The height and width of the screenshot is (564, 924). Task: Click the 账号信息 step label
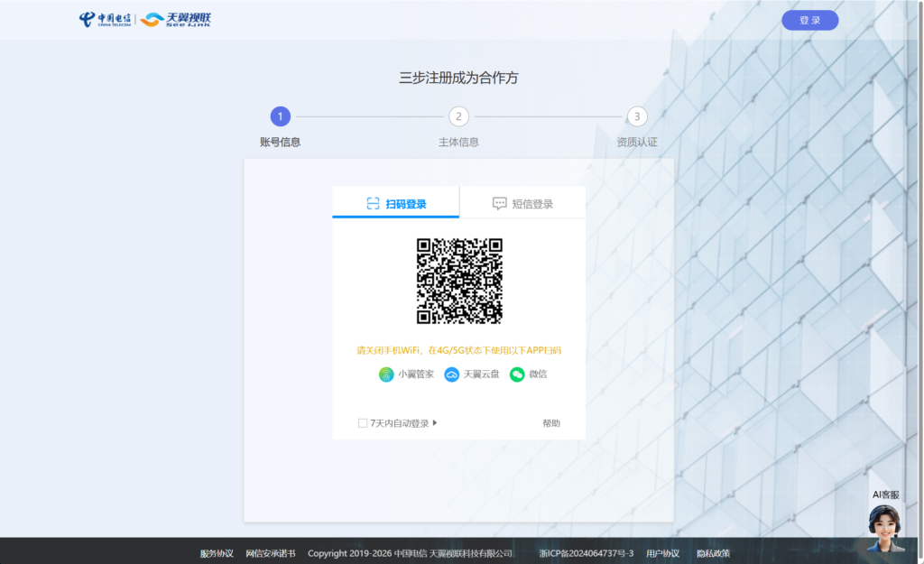pyautogui.click(x=281, y=142)
